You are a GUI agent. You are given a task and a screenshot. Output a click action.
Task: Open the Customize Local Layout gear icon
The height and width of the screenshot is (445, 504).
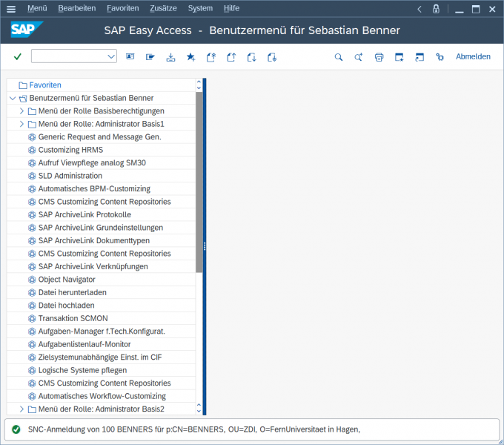(440, 56)
